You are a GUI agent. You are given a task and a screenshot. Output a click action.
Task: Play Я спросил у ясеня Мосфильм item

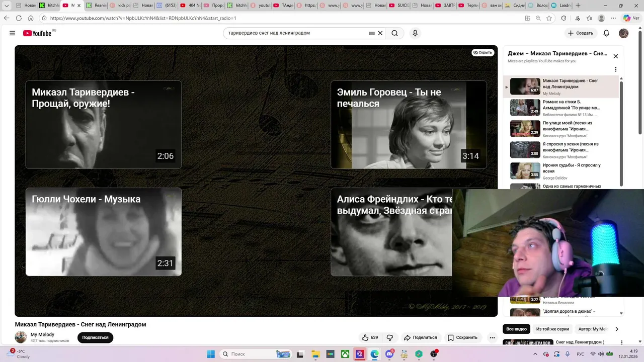[x=561, y=150]
